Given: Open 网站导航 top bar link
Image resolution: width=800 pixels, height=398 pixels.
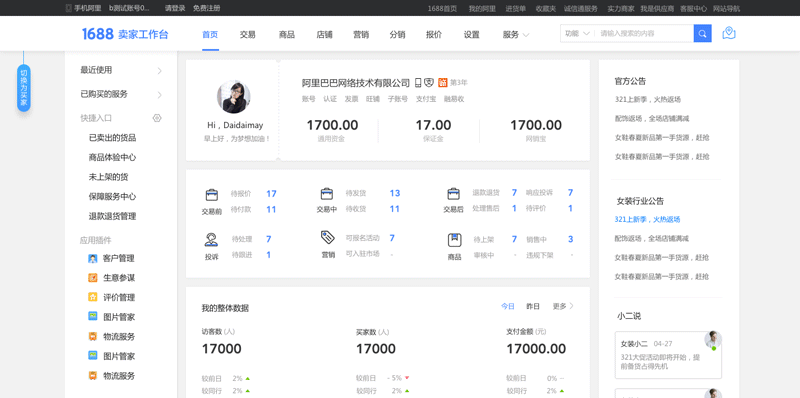Looking at the screenshot, I should (727, 8).
